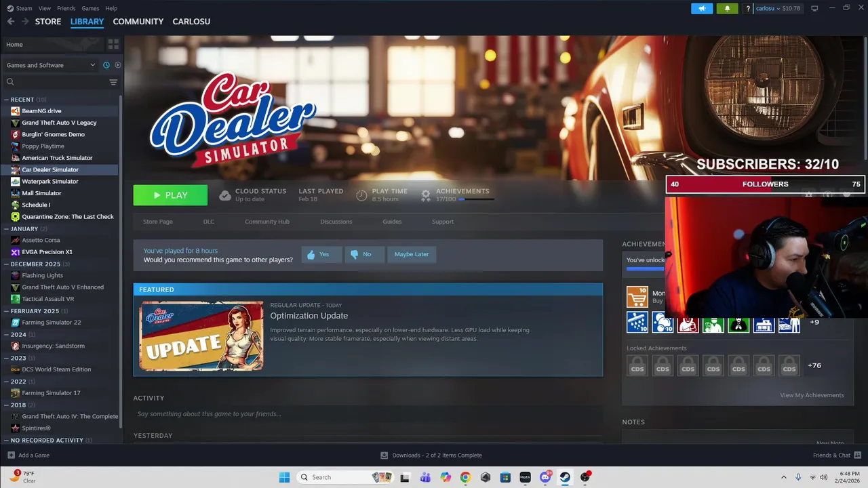Go back with the left arrow
Image resolution: width=868 pixels, height=488 pixels.
pyautogui.click(x=11, y=22)
